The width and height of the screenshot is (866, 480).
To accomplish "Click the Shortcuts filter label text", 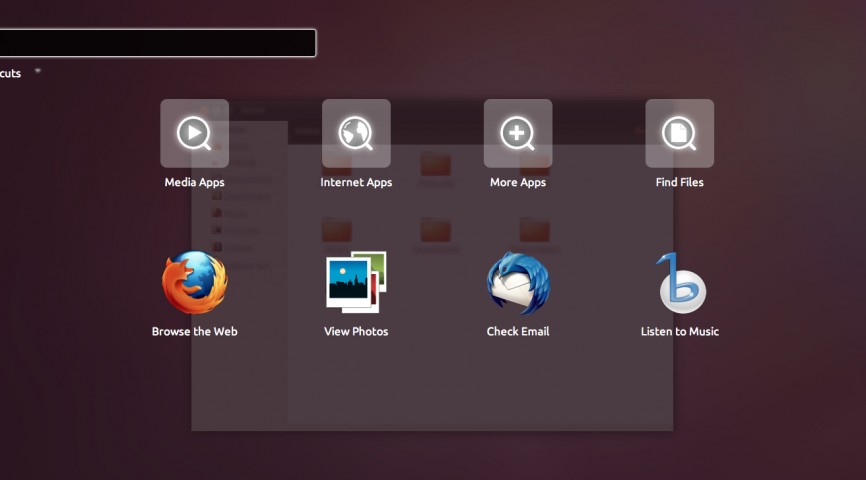I will coord(10,73).
